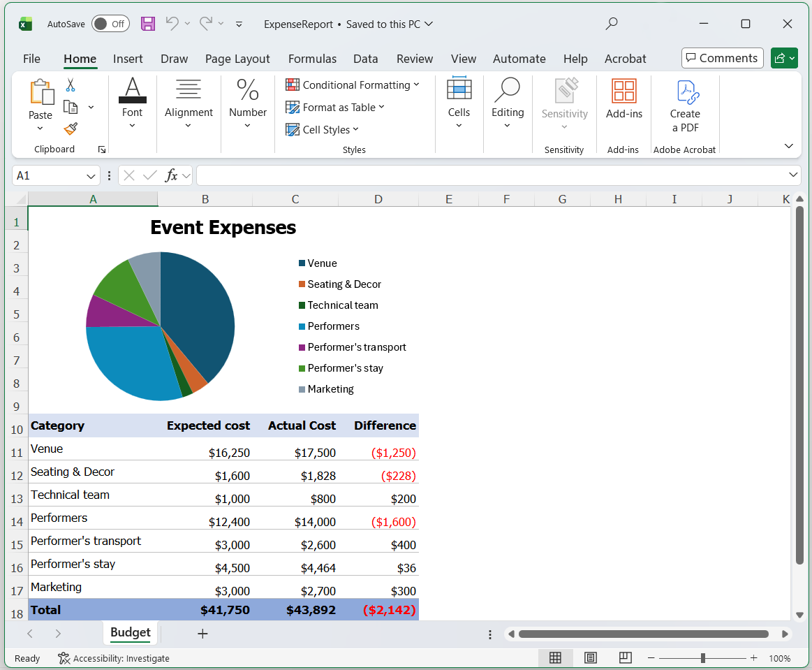This screenshot has height=670, width=812.
Task: Click the next sheet arrow
Action: pos(58,633)
